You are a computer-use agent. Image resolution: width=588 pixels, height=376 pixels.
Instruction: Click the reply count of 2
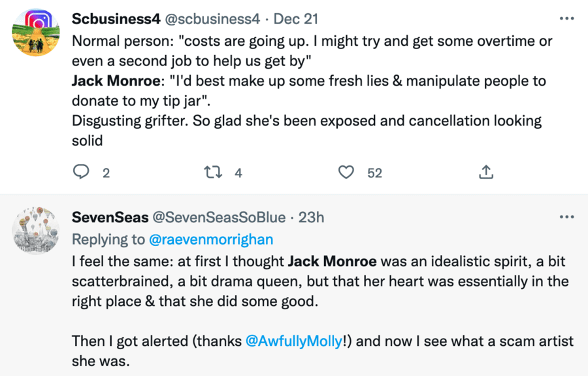(x=106, y=173)
